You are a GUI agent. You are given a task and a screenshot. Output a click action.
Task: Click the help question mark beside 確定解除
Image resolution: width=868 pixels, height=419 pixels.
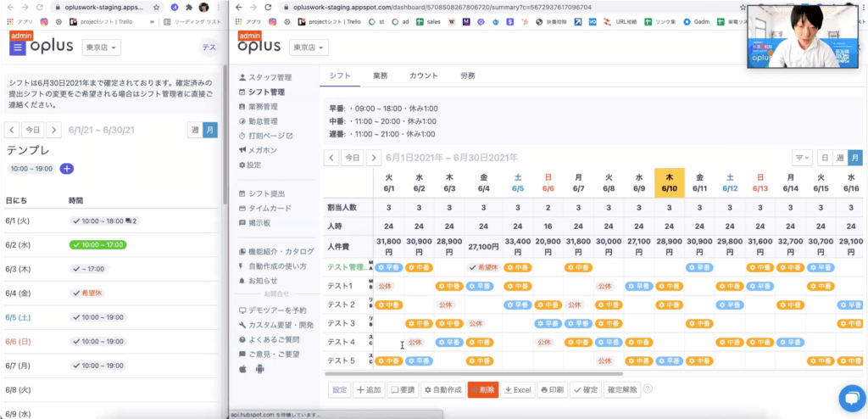(648, 389)
